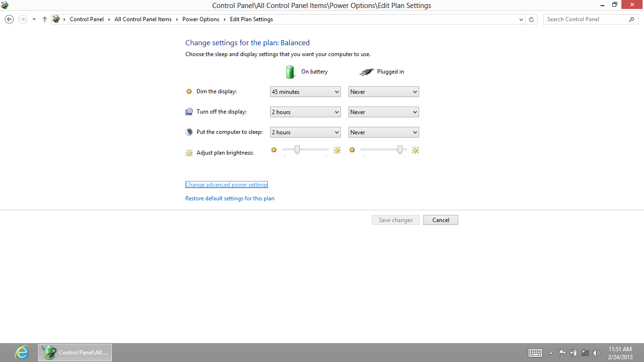The image size is (644, 362).
Task: Click the On battery brightness slider thumb
Action: [x=297, y=150]
